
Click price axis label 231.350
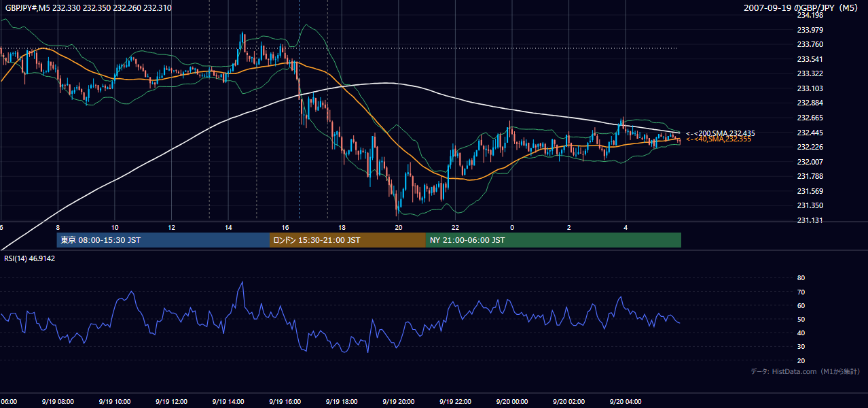click(x=810, y=205)
